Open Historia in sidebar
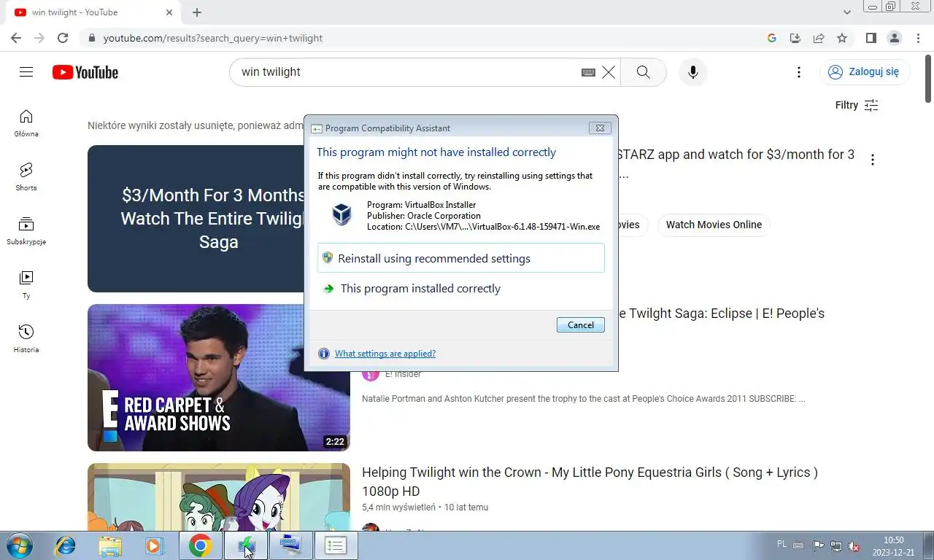This screenshot has height=560, width=934. (26, 339)
